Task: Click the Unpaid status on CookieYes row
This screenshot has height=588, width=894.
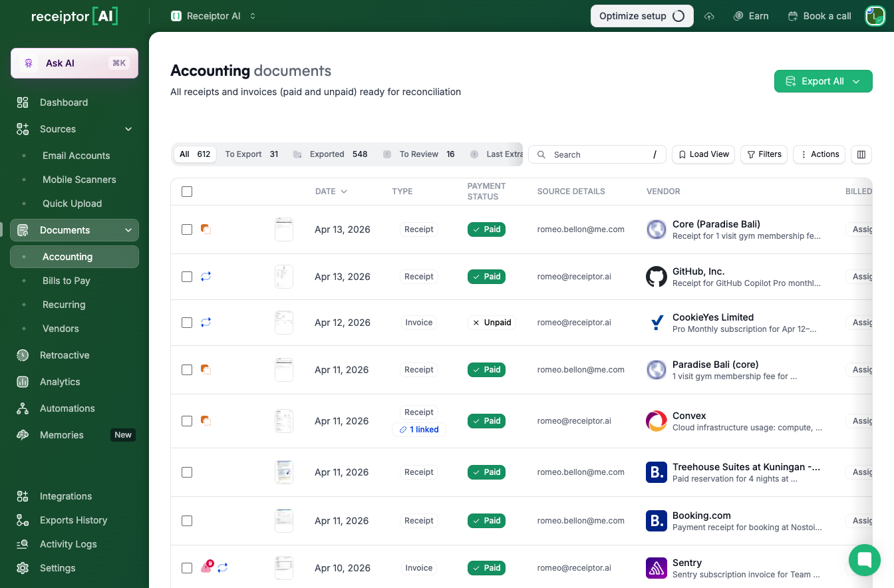Action: (492, 323)
